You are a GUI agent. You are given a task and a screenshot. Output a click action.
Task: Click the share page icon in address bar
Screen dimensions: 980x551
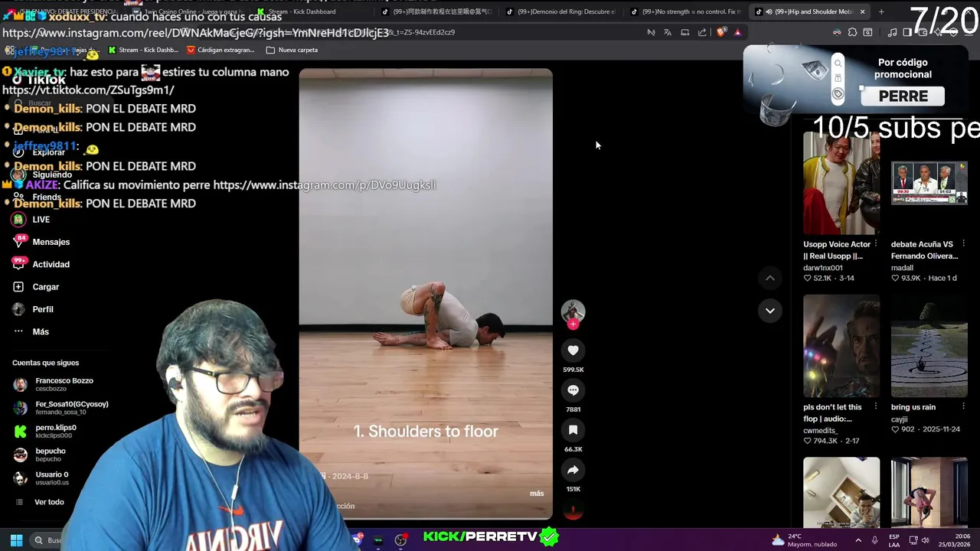[x=702, y=32]
